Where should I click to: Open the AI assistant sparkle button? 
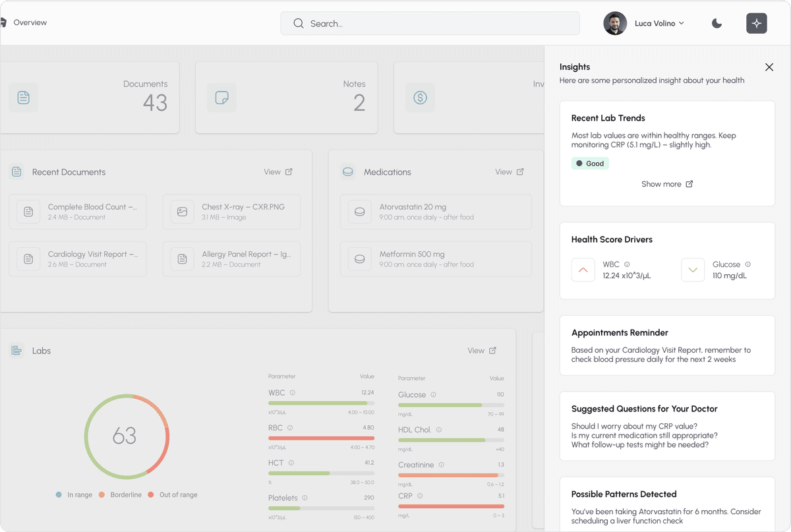[x=756, y=23]
